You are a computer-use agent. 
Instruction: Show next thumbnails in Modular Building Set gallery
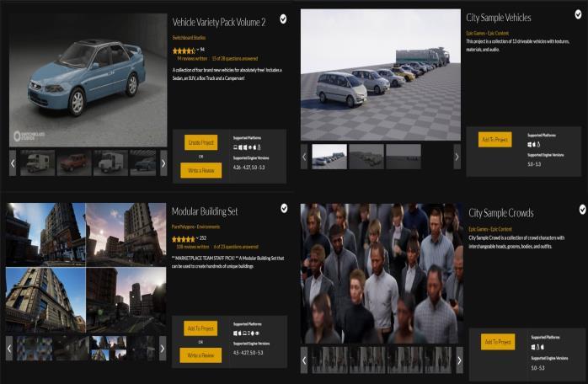coord(163,349)
